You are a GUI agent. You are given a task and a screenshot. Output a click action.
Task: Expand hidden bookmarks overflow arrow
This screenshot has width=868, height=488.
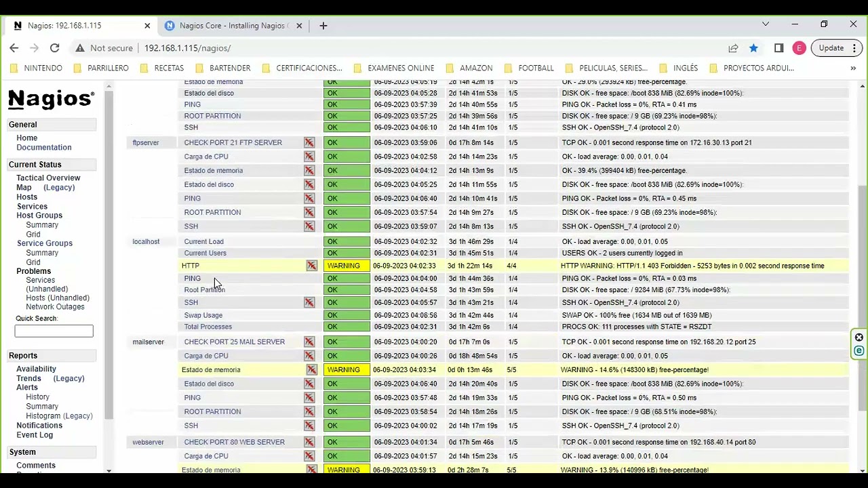853,68
